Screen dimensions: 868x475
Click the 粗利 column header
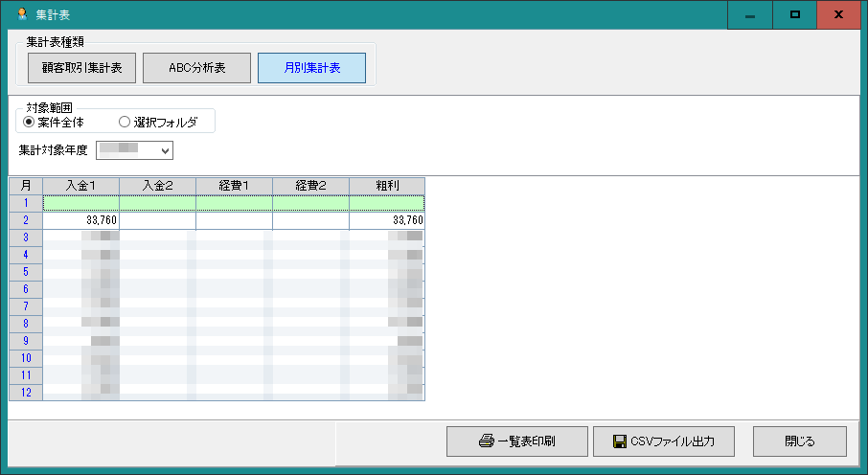386,185
